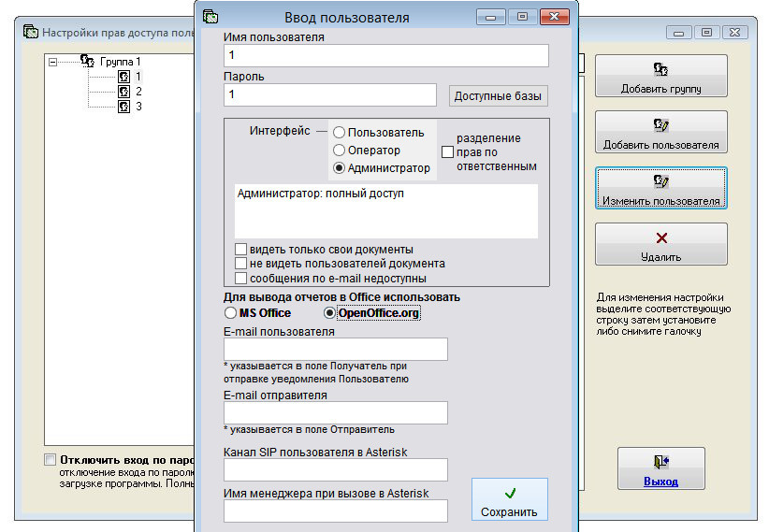769x532 pixels.
Task: Choose MS Office for report output
Action: pyautogui.click(x=230, y=313)
